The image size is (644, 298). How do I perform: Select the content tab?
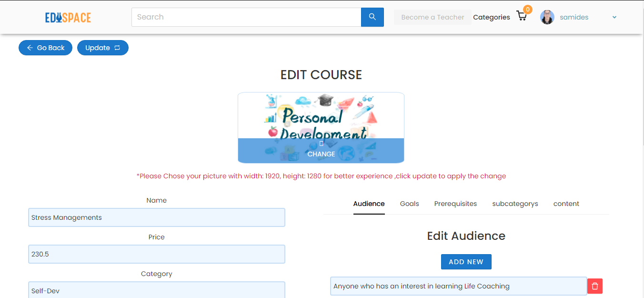[566, 204]
